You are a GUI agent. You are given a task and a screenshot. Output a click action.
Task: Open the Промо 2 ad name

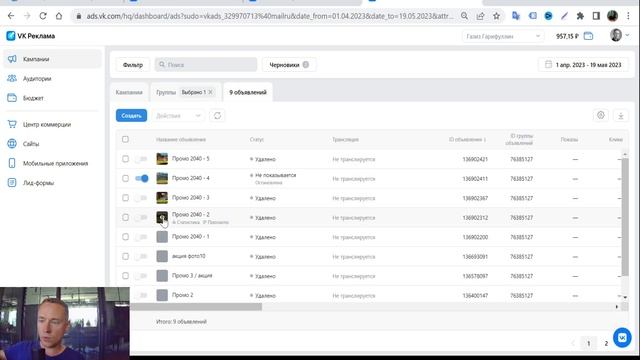click(182, 295)
